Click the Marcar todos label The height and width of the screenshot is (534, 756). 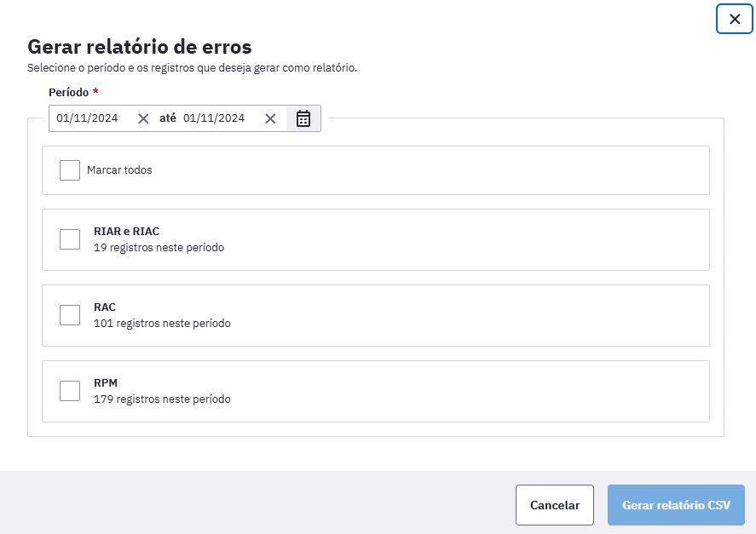(x=119, y=170)
